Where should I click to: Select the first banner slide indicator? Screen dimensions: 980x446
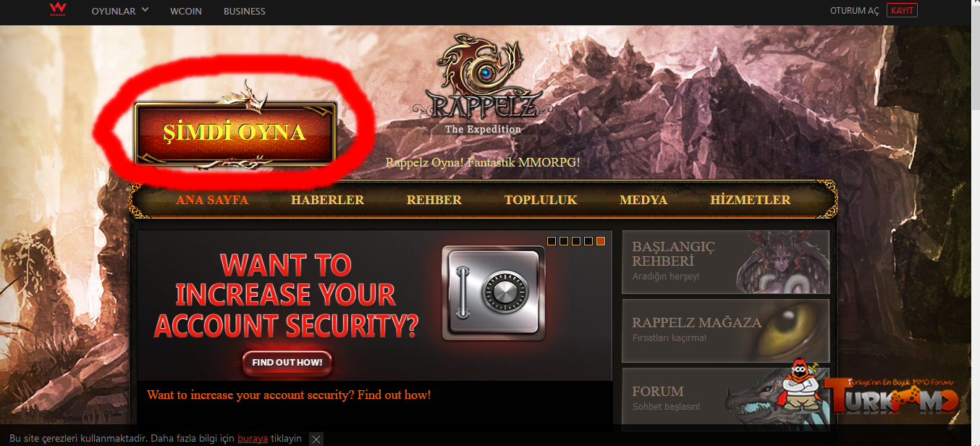(x=552, y=241)
